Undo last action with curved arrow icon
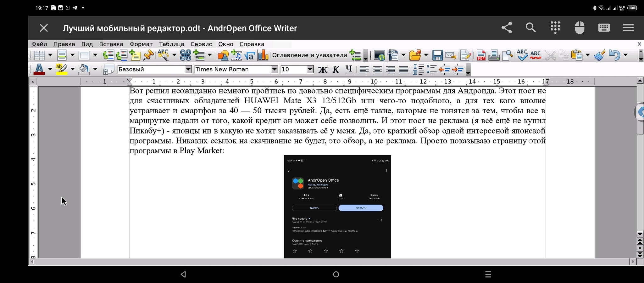 pyautogui.click(x=614, y=55)
